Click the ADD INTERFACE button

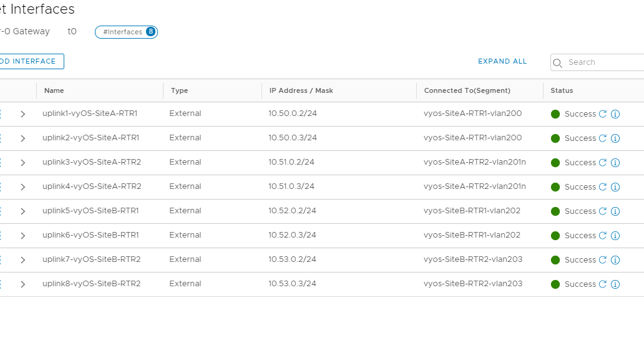pos(31,62)
